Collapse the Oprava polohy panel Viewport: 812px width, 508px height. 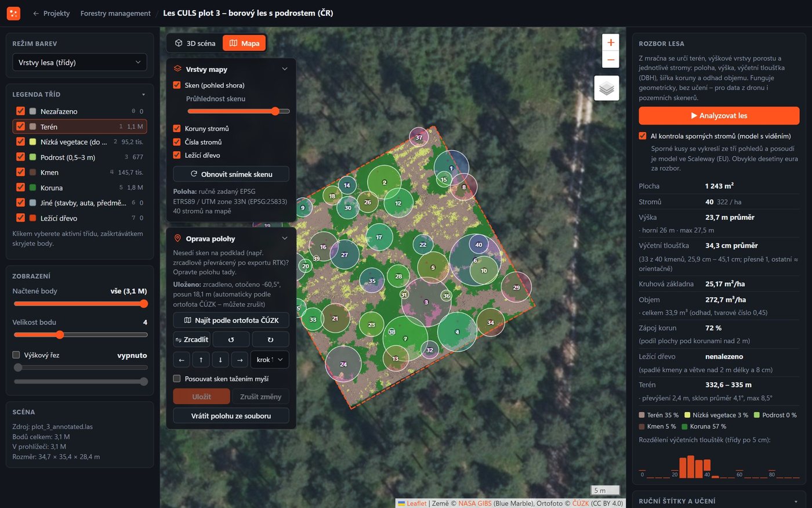(284, 239)
